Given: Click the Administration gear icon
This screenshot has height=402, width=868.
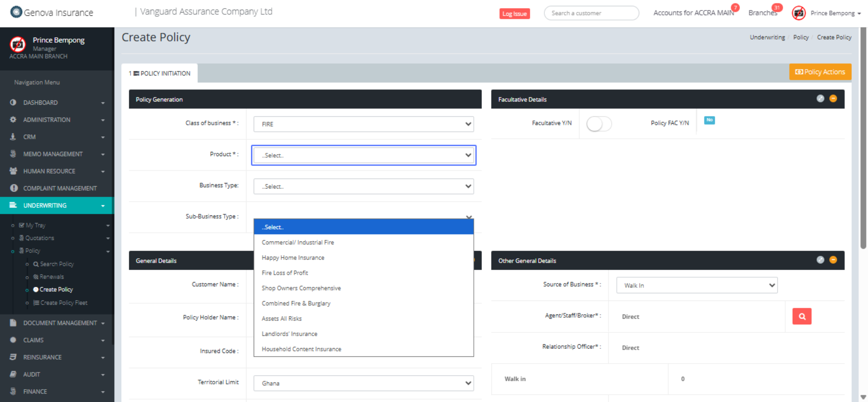Looking at the screenshot, I should pyautogui.click(x=13, y=120).
